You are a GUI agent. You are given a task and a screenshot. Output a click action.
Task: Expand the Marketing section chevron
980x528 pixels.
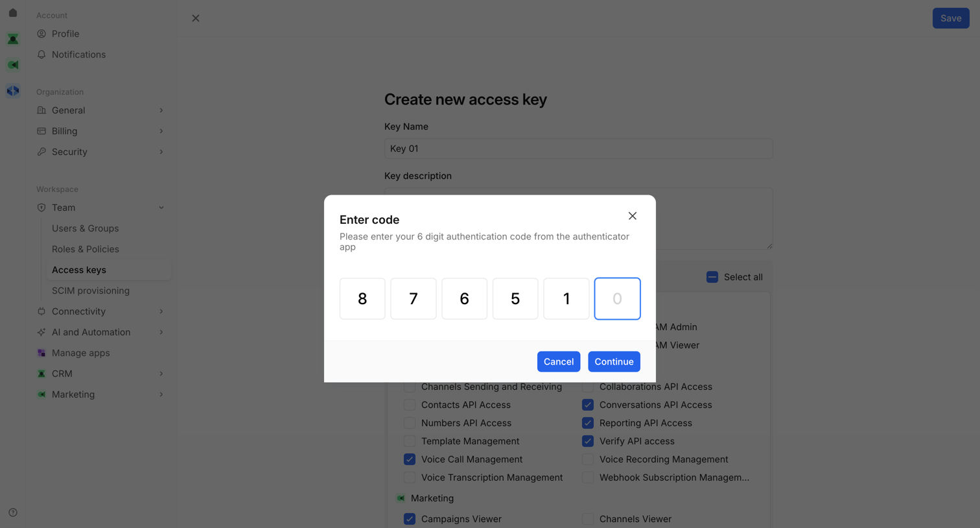(161, 394)
